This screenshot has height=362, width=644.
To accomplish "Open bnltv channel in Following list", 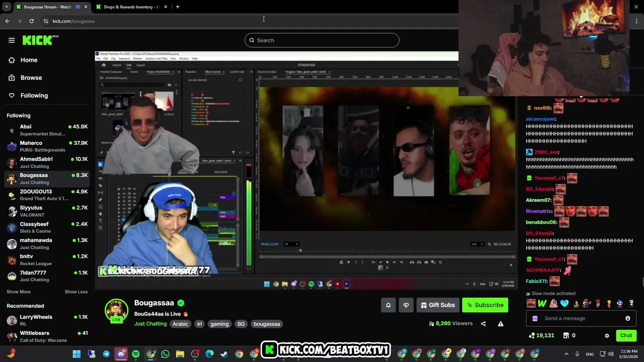I will (47, 260).
